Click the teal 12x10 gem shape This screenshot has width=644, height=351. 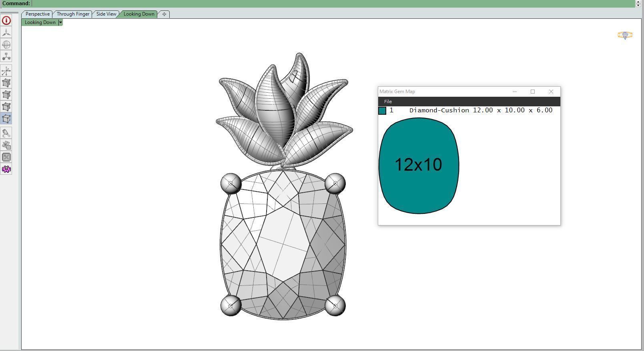[419, 166]
